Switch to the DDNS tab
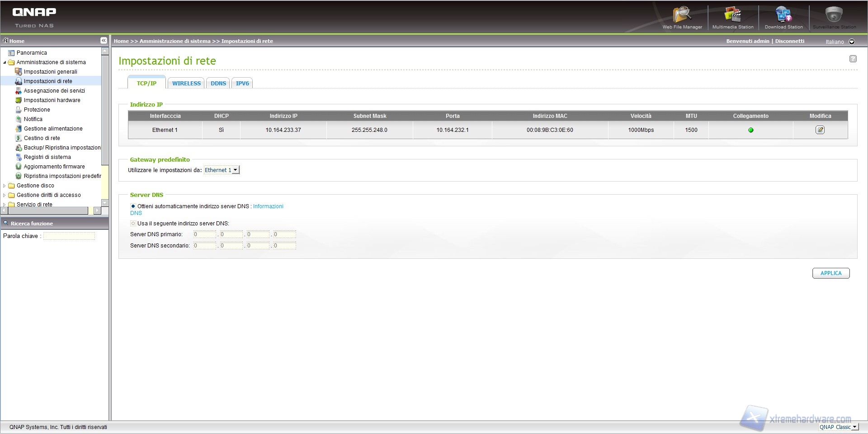Image resolution: width=868 pixels, height=434 pixels. (218, 84)
